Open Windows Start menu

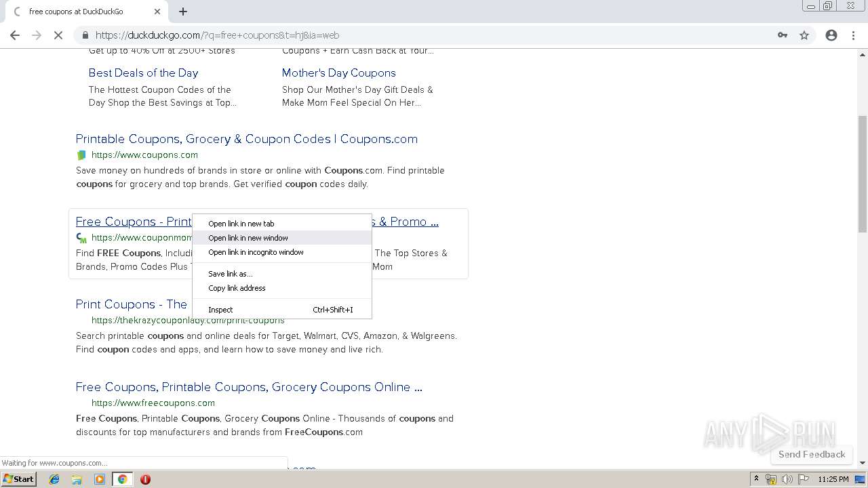(18, 479)
